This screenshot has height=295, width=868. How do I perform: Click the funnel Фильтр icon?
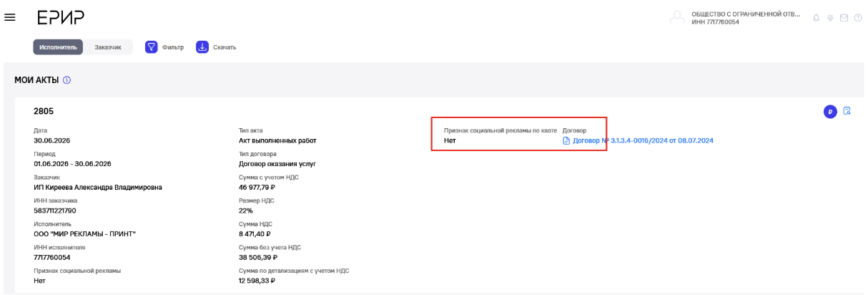(x=152, y=47)
